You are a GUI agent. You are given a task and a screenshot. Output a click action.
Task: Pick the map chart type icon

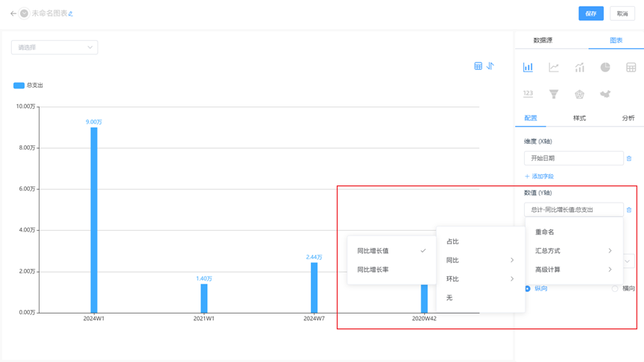[605, 94]
